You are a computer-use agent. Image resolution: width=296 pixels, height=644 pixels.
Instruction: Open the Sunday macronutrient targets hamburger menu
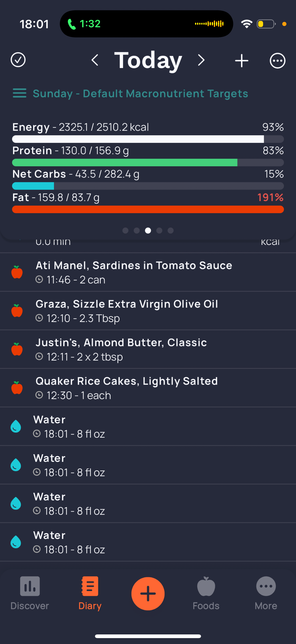[19, 93]
